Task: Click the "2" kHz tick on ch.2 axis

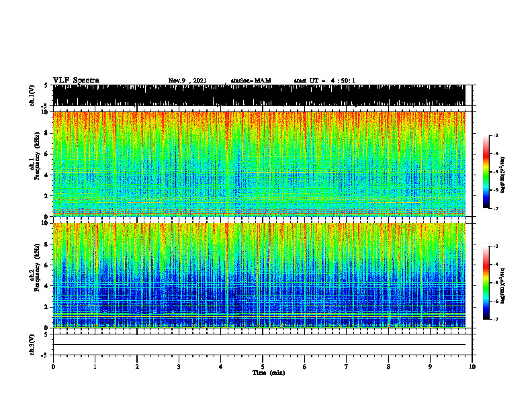Action: pyautogui.click(x=47, y=307)
